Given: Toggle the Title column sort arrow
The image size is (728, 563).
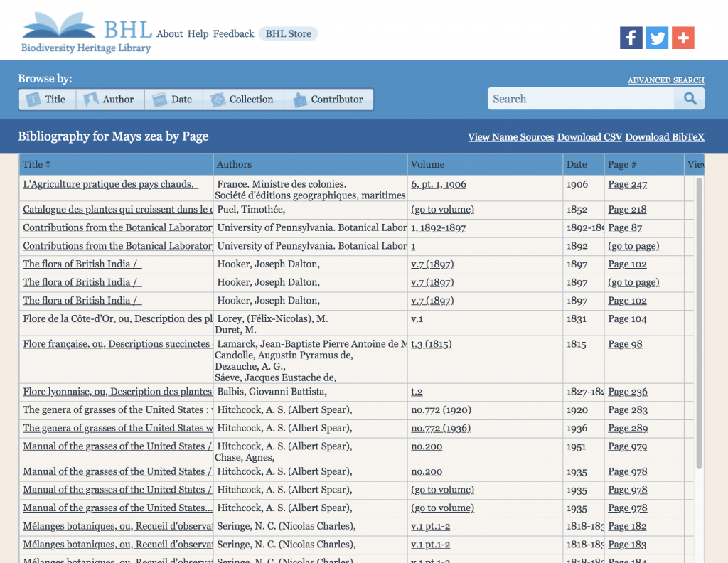Looking at the screenshot, I should click(x=49, y=164).
